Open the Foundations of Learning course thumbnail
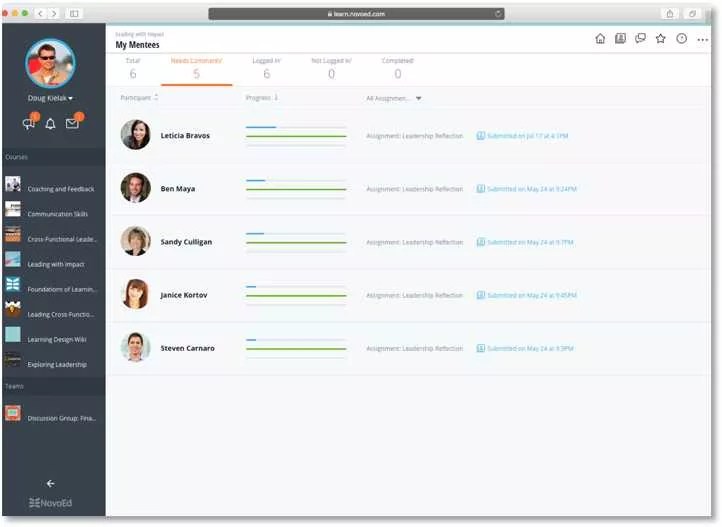 tap(13, 284)
